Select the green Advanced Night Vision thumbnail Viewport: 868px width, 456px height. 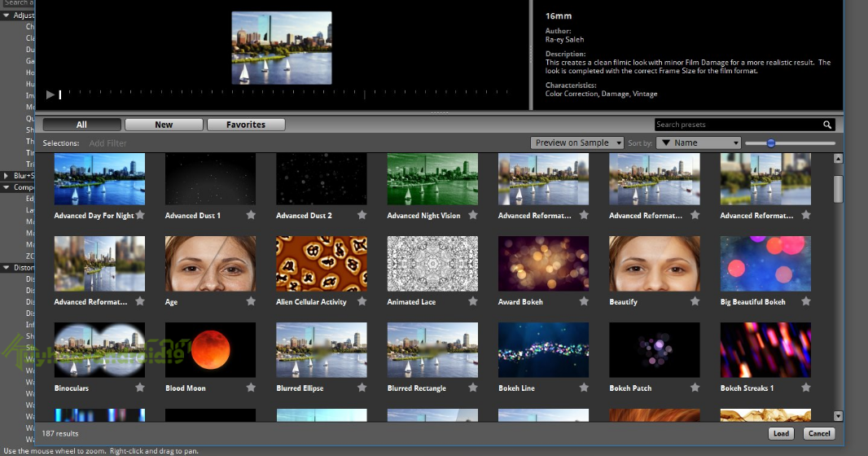coord(432,179)
